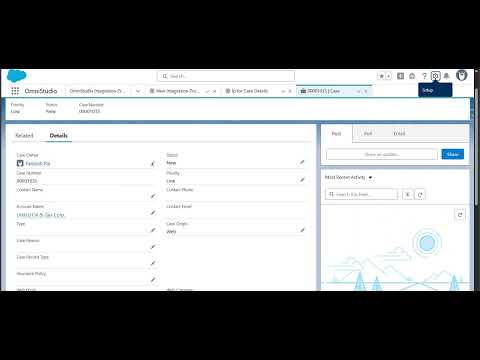Switch to the Email tab in the feed
The image size is (480, 360).
coord(399,134)
